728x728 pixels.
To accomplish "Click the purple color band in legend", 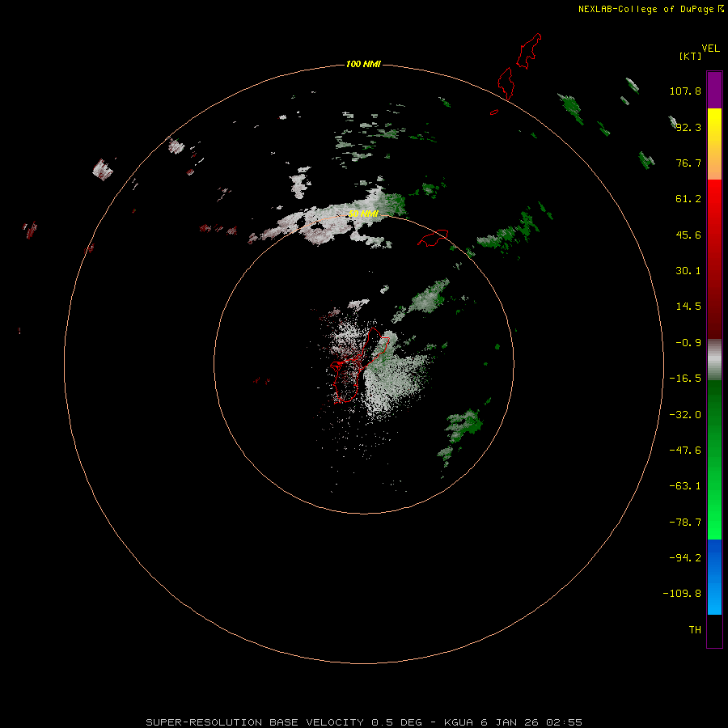I will [x=714, y=90].
